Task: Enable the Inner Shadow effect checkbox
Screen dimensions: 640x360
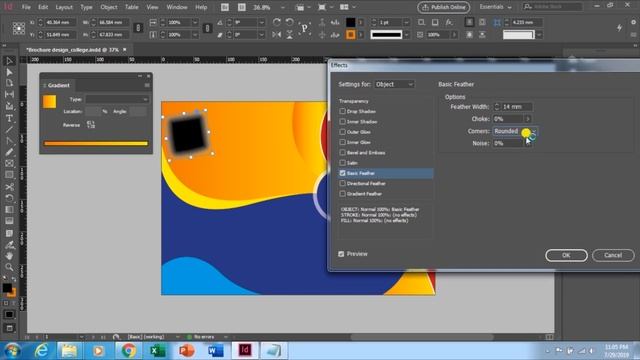Action: 342,121
